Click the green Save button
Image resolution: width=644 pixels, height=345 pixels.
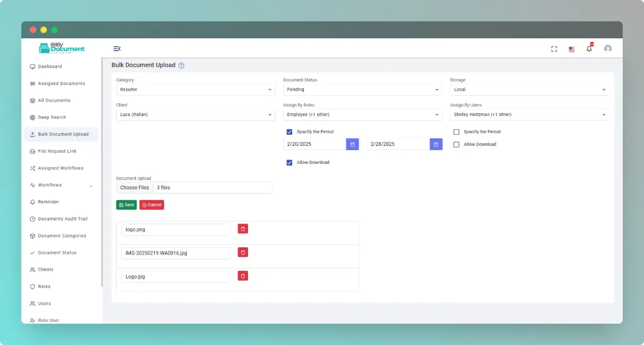126,205
